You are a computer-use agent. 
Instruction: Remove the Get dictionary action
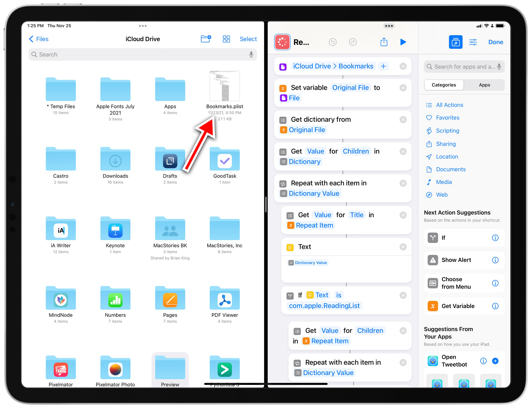point(402,119)
